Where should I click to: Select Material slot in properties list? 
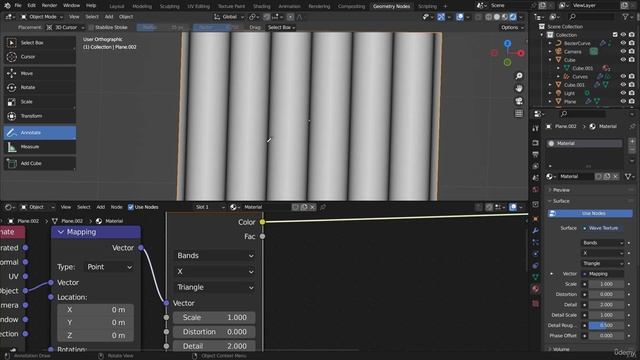point(584,144)
